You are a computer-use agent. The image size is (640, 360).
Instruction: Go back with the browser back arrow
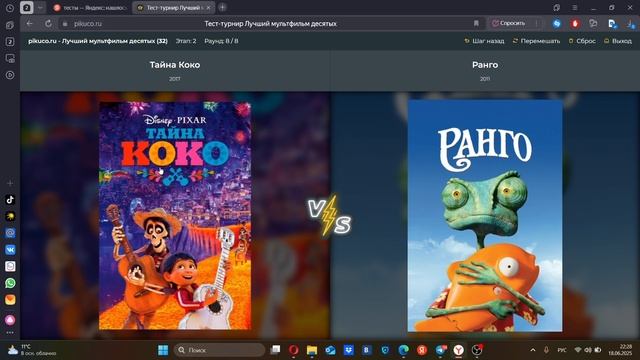[29, 24]
